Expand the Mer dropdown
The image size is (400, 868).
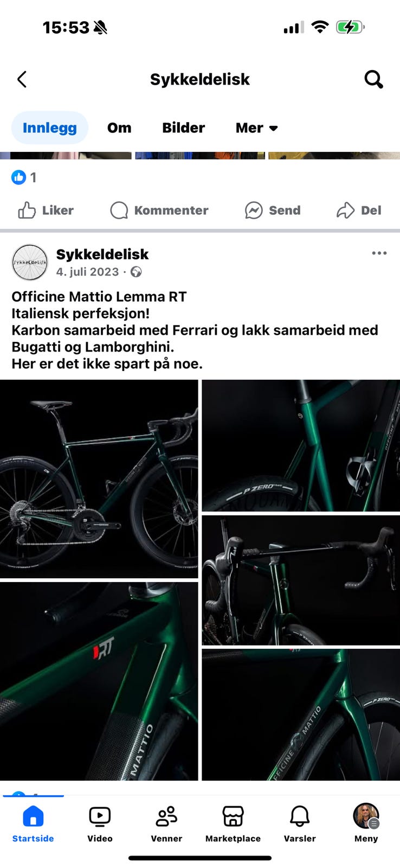click(x=257, y=128)
